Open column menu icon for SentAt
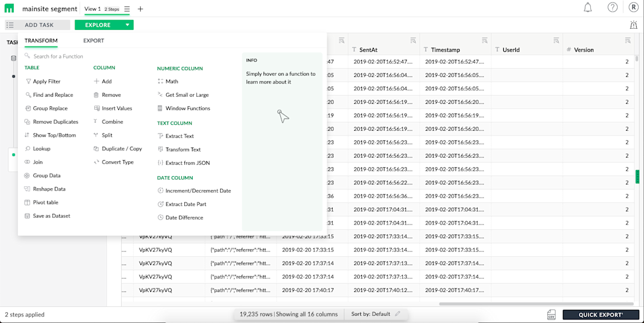 click(x=413, y=40)
